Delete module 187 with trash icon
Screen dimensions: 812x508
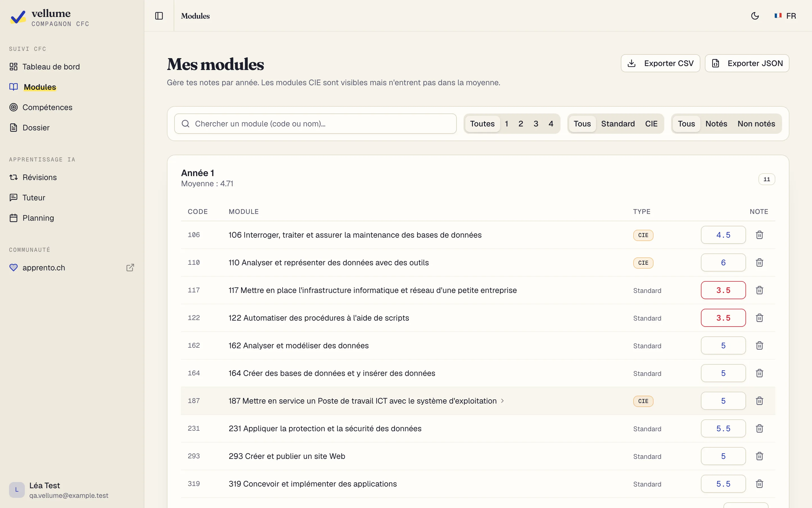(760, 401)
